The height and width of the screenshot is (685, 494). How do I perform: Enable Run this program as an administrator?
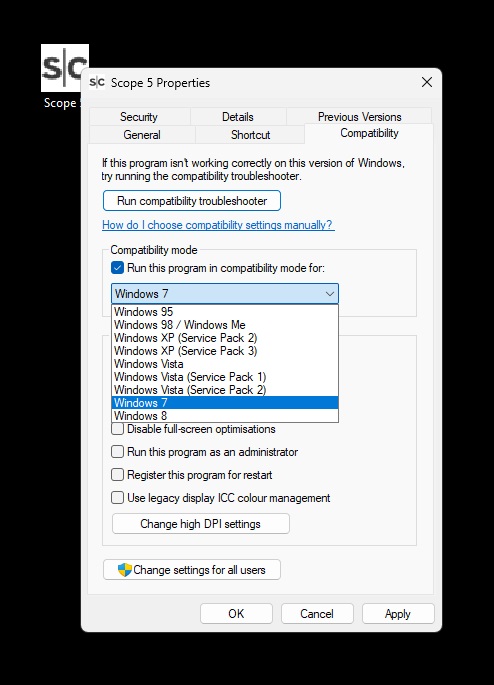117,452
